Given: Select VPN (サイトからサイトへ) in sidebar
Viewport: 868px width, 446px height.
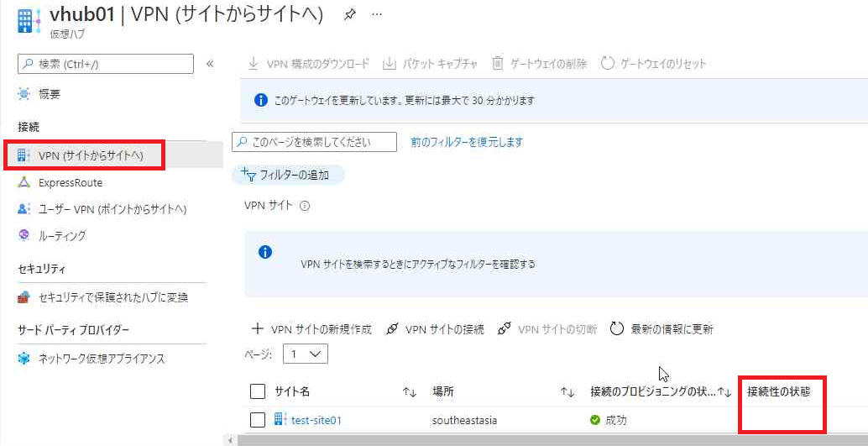Looking at the screenshot, I should [x=91, y=155].
